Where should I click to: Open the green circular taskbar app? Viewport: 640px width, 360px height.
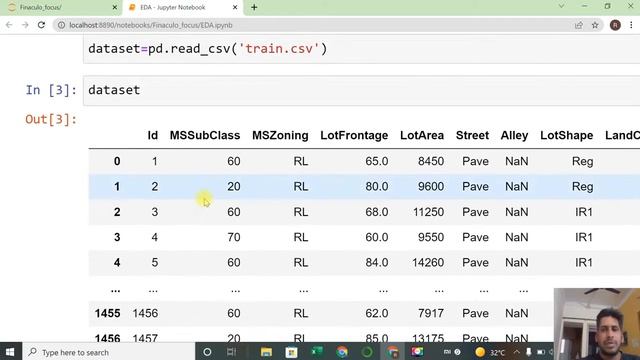[x=367, y=352]
